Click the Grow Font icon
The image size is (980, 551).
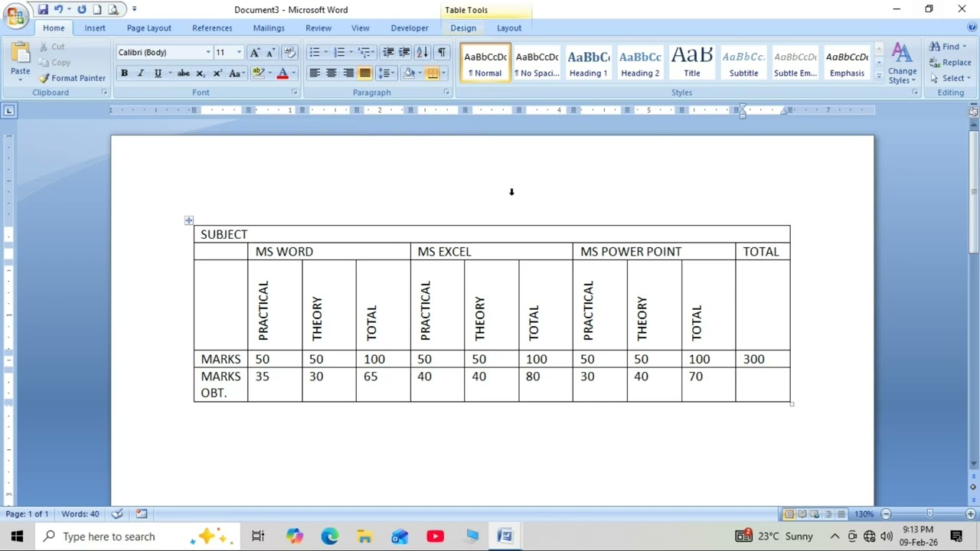(255, 52)
